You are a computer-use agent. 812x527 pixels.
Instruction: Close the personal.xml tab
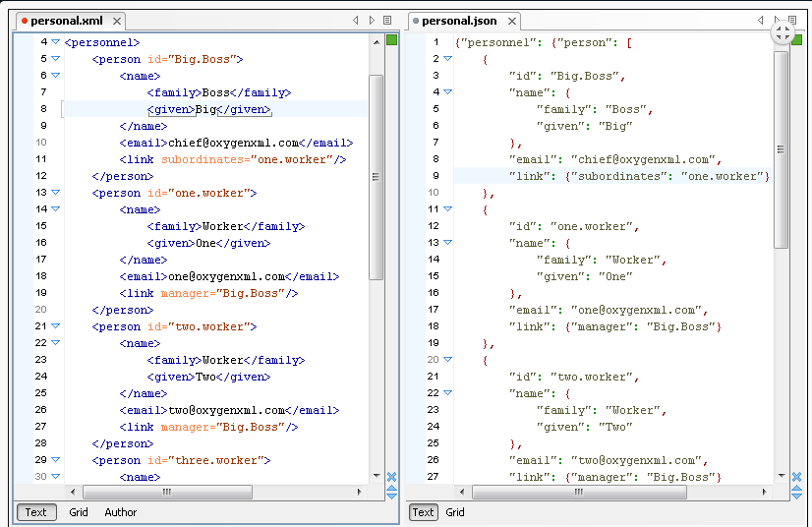point(116,21)
